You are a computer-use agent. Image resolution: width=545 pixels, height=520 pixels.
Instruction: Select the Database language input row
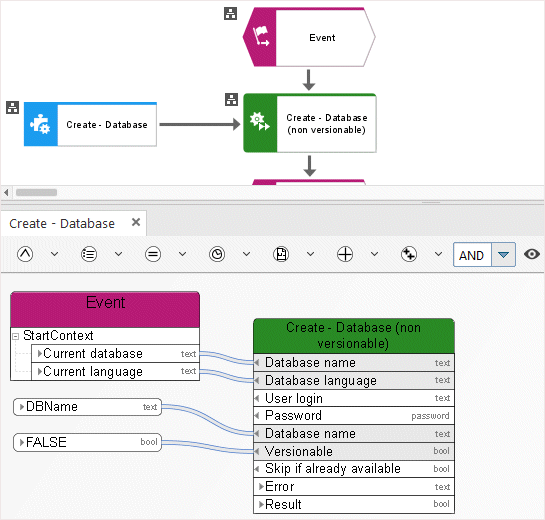354,380
